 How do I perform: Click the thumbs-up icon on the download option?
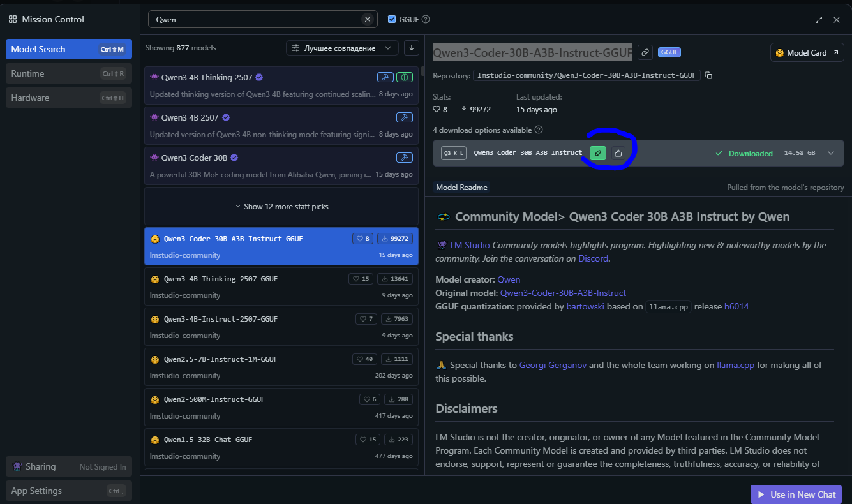tap(618, 153)
